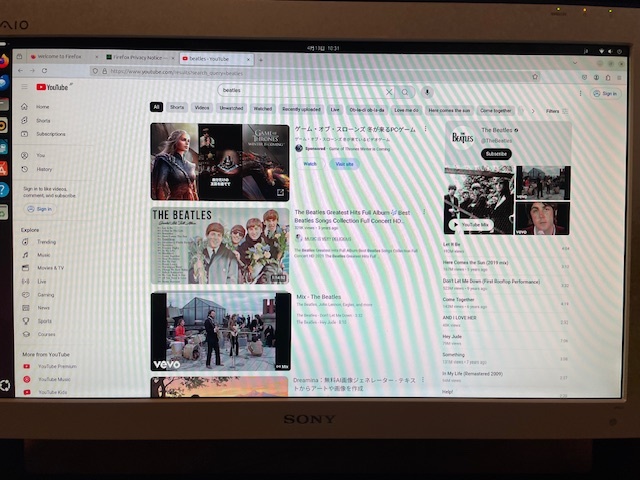Select Here comes the sun chip

449,111
